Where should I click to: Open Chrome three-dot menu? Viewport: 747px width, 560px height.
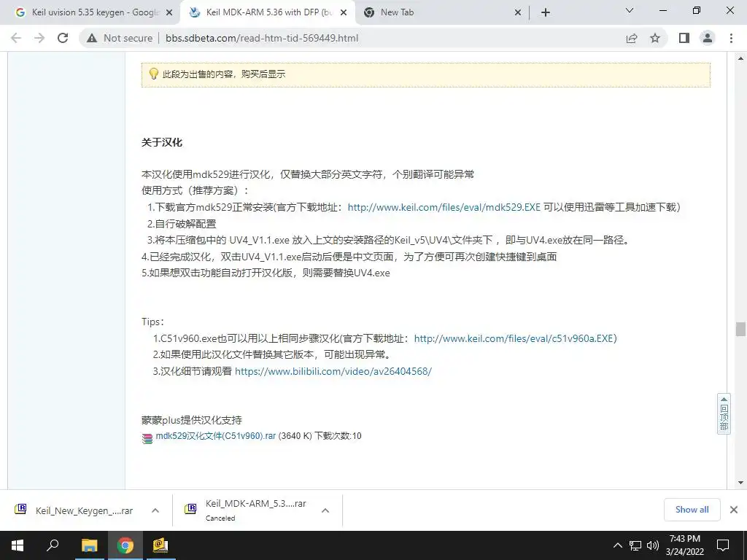(731, 38)
